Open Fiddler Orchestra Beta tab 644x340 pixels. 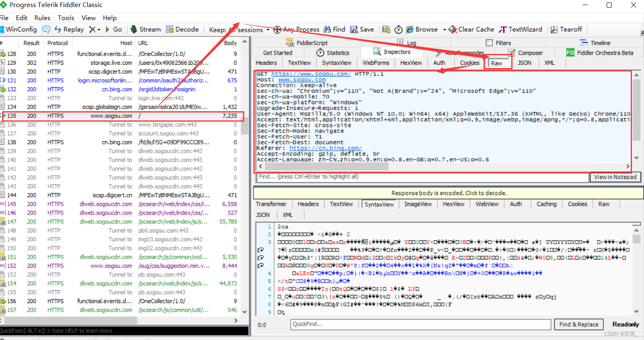pos(600,53)
